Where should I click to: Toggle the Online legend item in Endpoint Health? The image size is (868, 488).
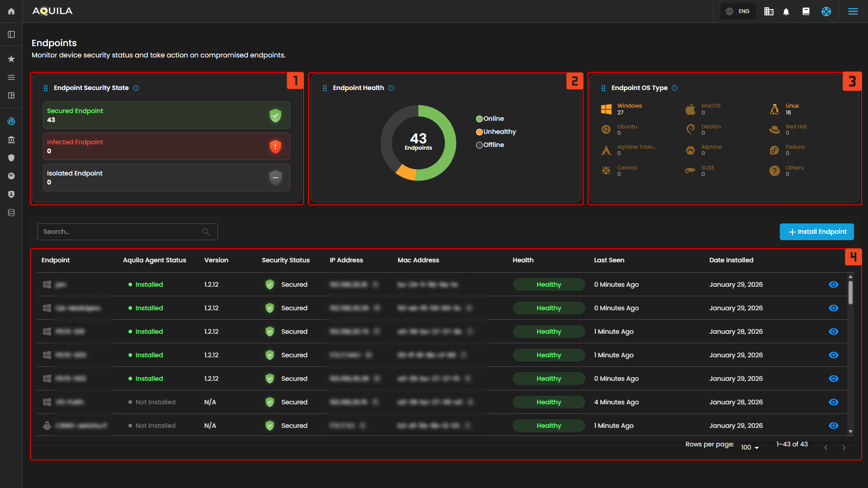(490, 118)
